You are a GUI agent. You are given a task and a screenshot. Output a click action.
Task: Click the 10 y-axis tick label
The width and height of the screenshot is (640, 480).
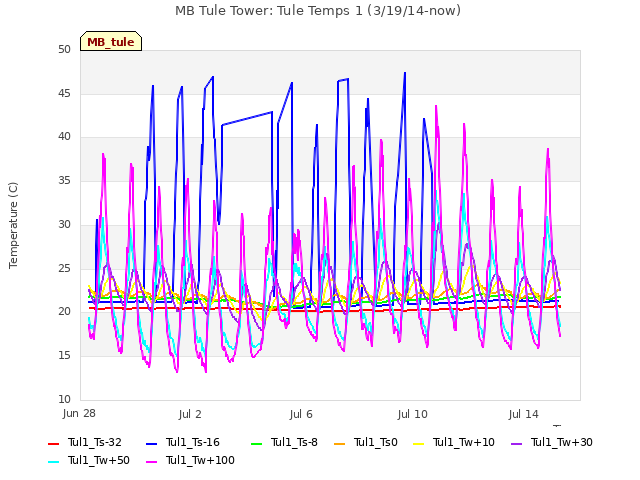tap(64, 400)
